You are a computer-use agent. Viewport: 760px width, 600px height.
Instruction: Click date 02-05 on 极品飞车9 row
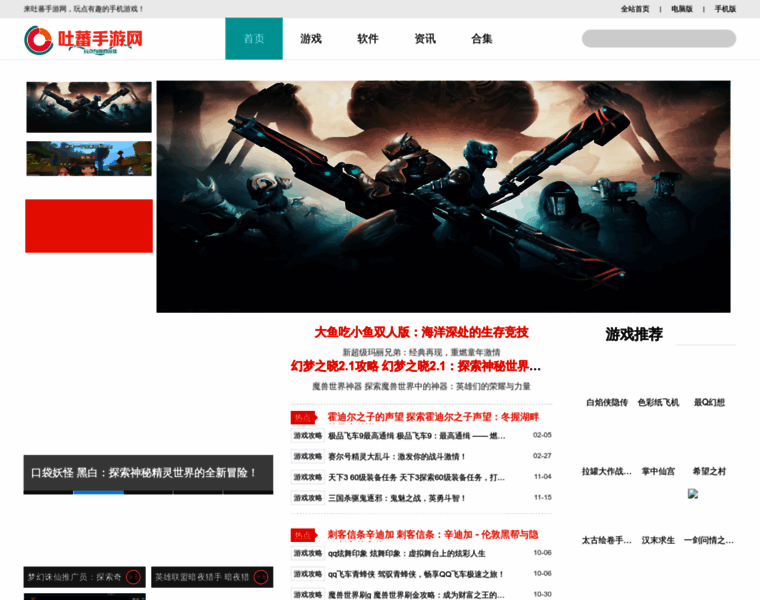[542, 435]
